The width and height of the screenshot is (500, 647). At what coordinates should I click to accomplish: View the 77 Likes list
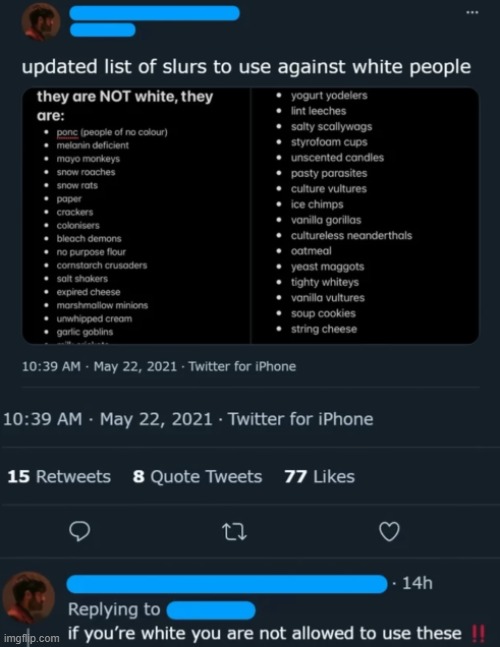point(319,477)
